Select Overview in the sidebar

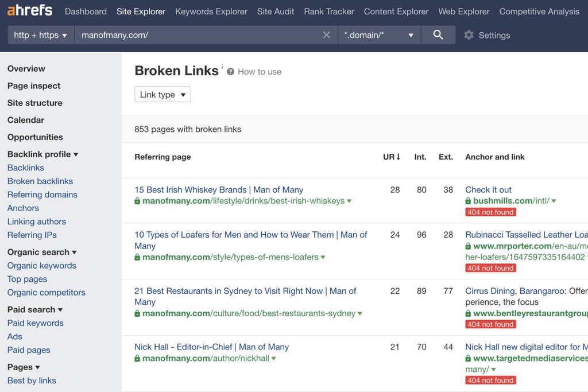[x=26, y=69]
